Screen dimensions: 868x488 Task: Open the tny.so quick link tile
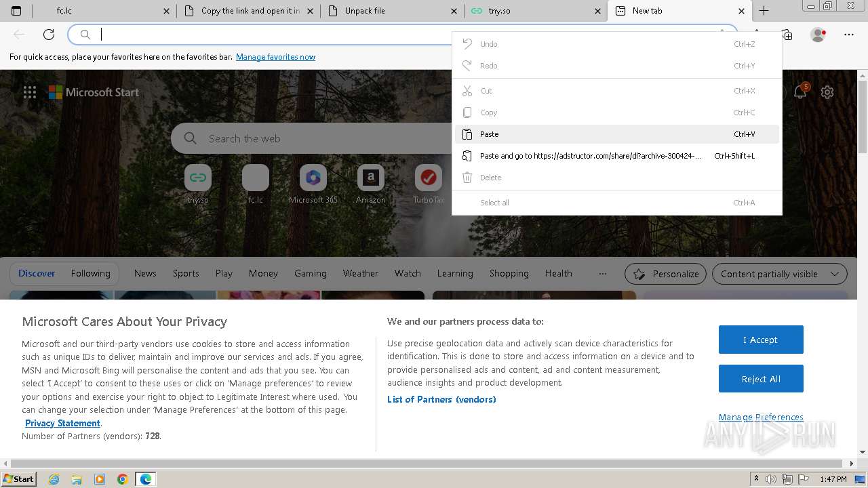click(x=198, y=184)
